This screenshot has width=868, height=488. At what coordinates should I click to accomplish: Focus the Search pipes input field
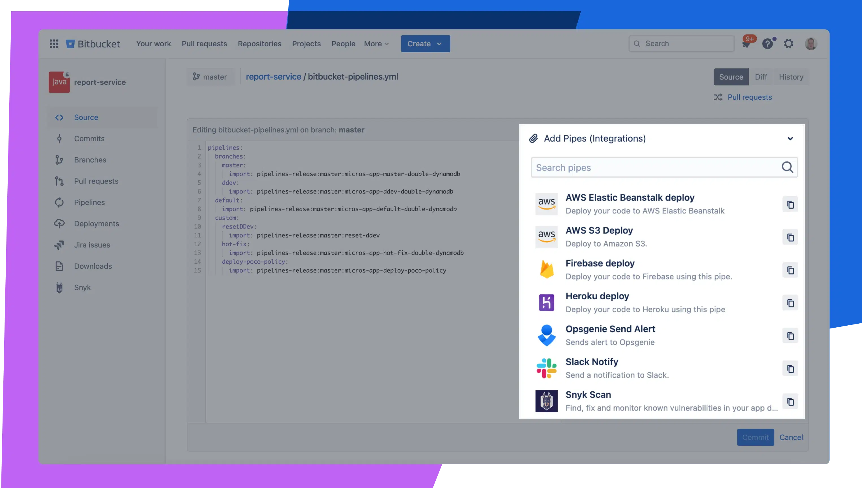664,167
